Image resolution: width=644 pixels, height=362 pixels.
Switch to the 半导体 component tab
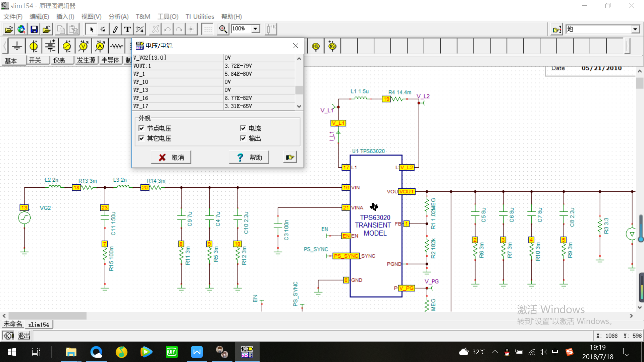[x=110, y=60]
